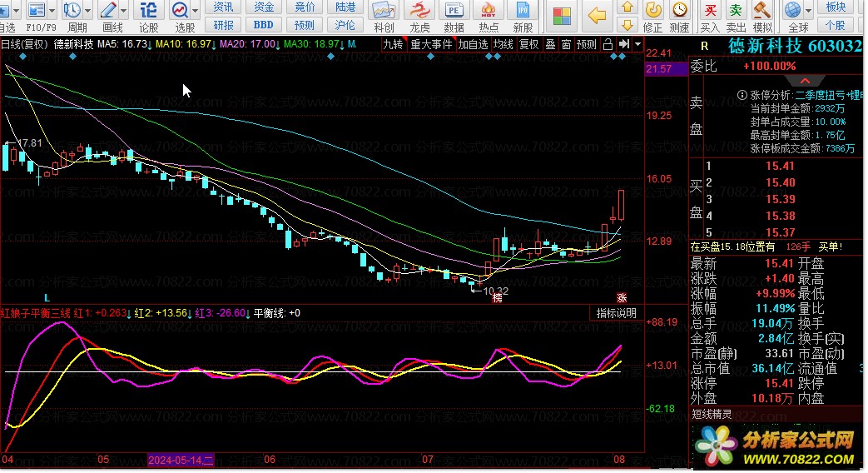The height and width of the screenshot is (473, 868).
Task: Click the jump-to-end arrow icon in chart toolbar
Action: point(624,44)
